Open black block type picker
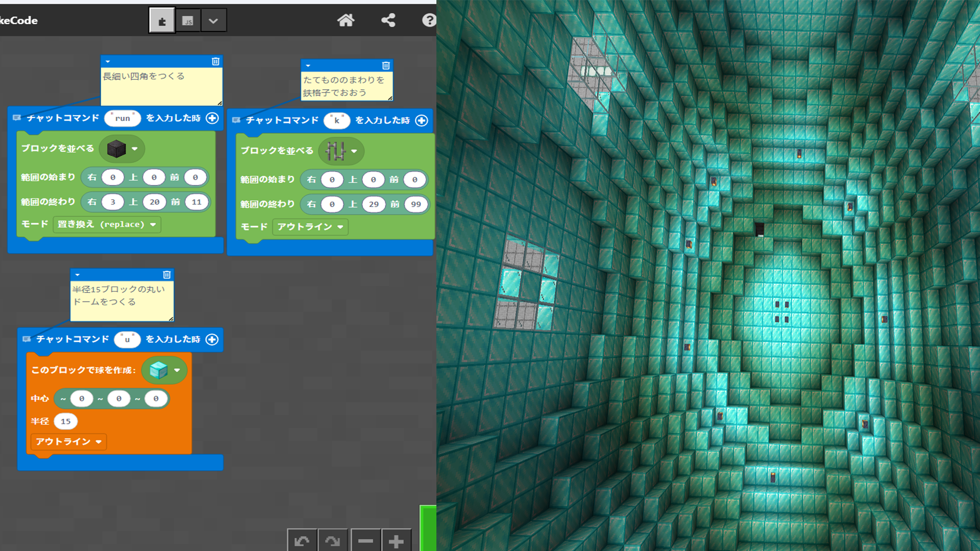 122,149
